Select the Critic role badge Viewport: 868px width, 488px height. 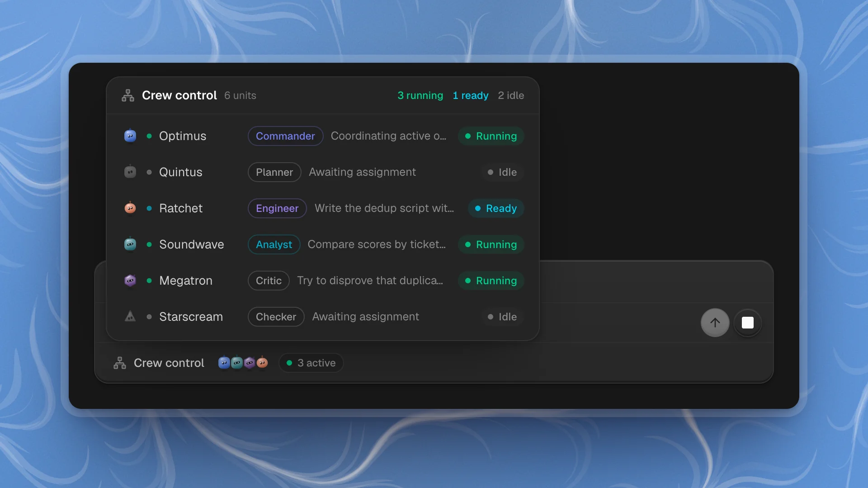click(269, 281)
